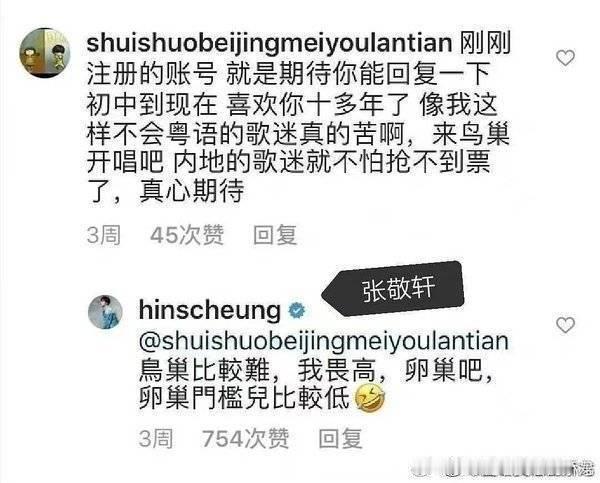Click 回复 under the first comment
The image size is (600, 483).
(x=275, y=235)
